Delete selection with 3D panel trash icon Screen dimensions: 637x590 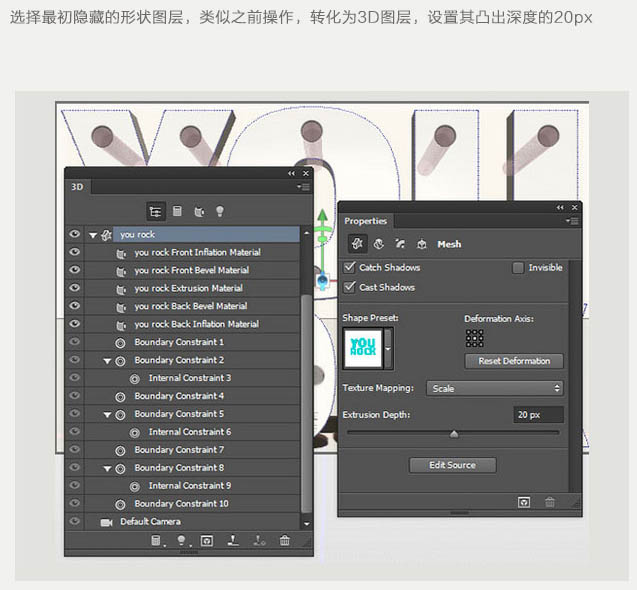285,540
